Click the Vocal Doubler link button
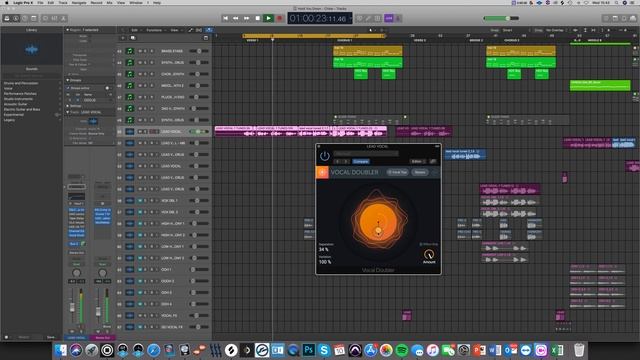The image size is (640, 360). [433, 161]
